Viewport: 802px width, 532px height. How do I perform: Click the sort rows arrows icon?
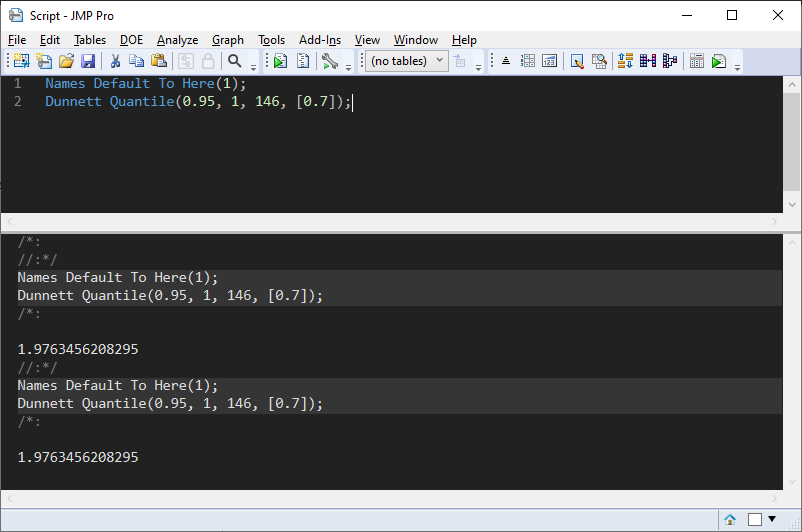tap(625, 61)
